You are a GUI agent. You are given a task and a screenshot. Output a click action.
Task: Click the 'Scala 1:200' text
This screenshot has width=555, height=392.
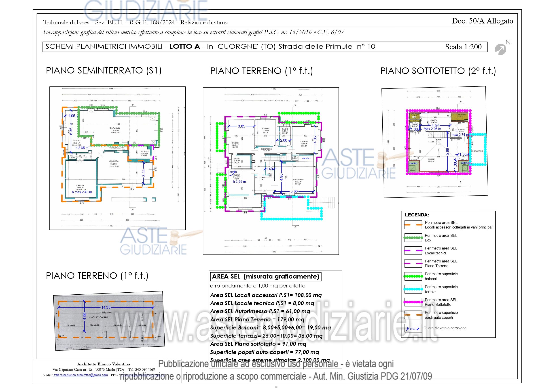point(463,47)
